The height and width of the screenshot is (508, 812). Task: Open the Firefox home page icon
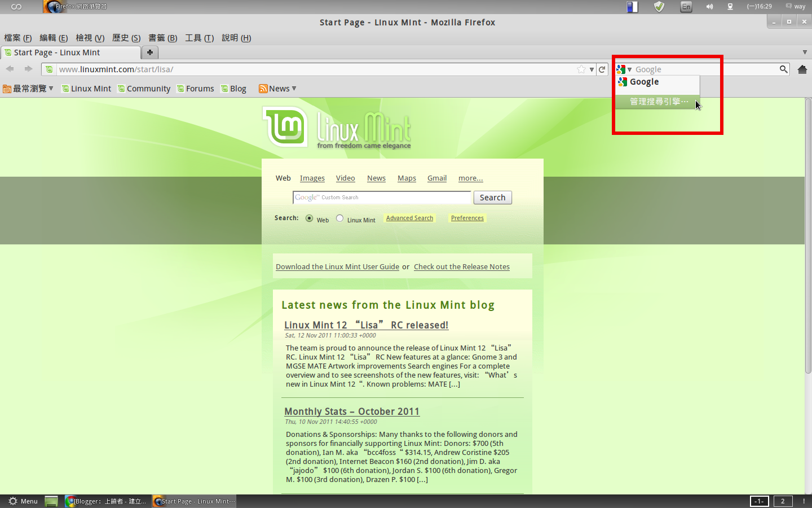coord(802,69)
